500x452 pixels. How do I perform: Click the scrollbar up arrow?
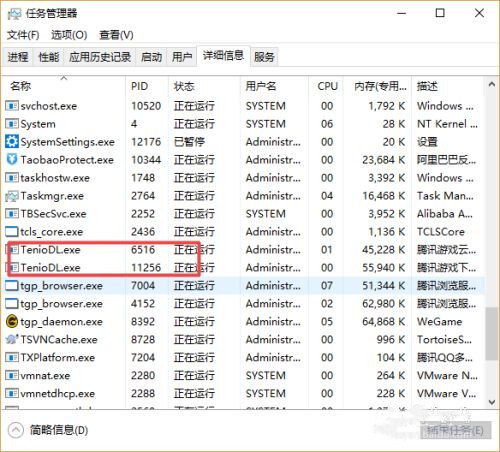(x=492, y=84)
